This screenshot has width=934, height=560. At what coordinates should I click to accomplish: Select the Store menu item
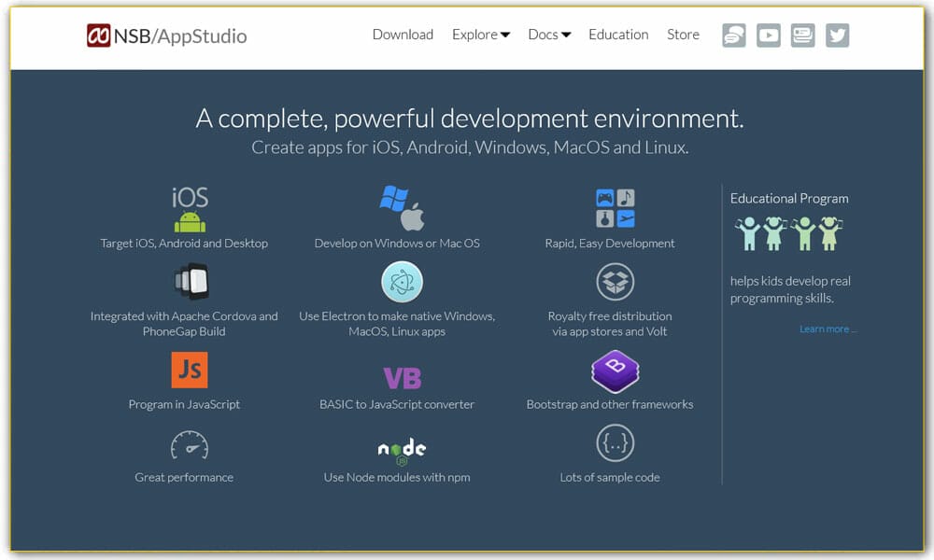(x=683, y=35)
